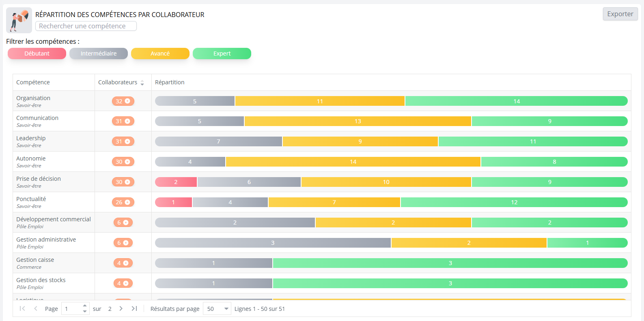Open the Résultats par page dropdown
The image size is (644, 321).
click(x=217, y=308)
